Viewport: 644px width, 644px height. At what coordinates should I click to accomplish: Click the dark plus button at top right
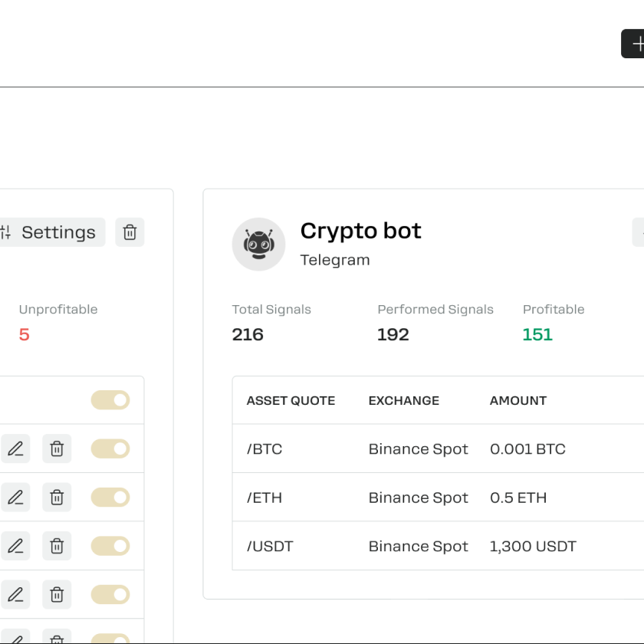[x=635, y=44]
